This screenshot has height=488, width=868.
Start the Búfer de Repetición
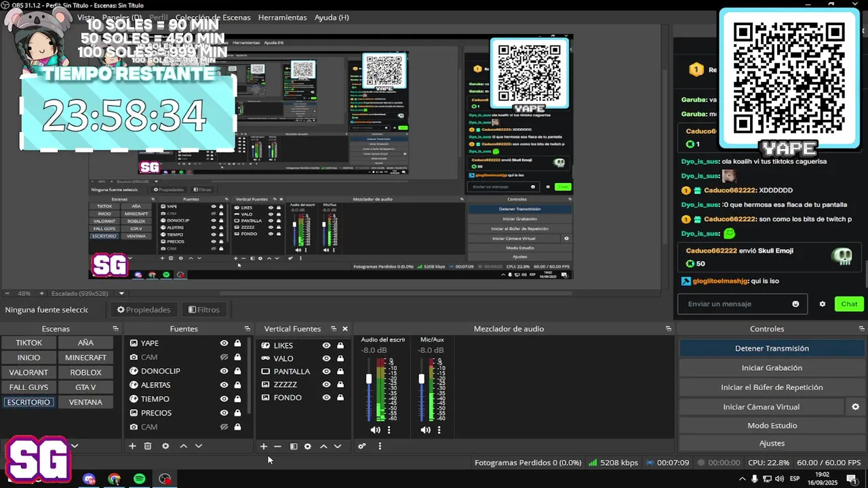pos(772,387)
